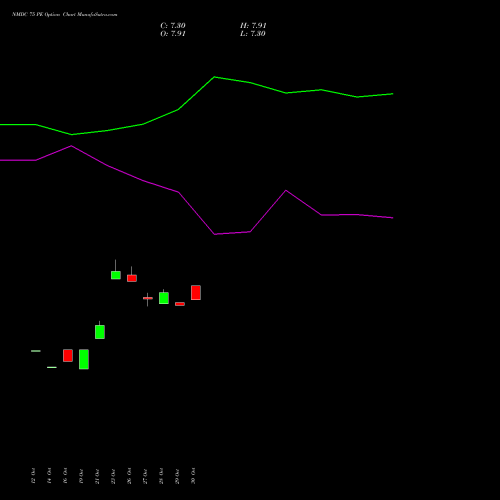Click the 16 Oct date axis label

pyautogui.click(x=65, y=476)
